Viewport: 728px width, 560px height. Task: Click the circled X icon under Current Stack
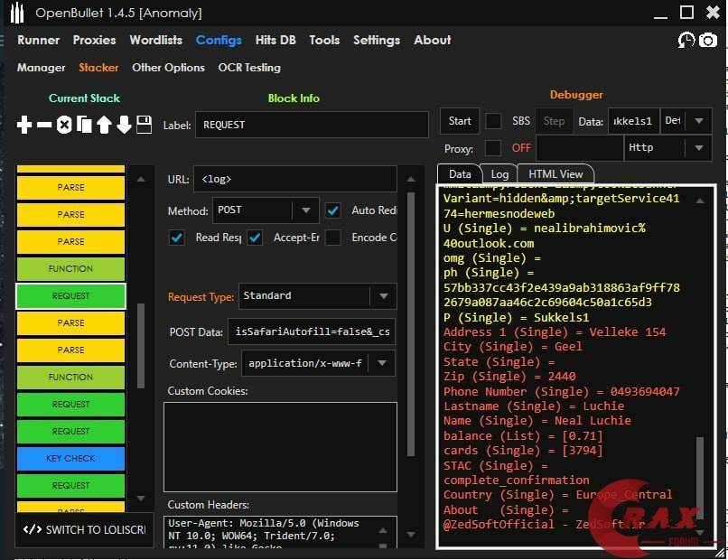64,125
